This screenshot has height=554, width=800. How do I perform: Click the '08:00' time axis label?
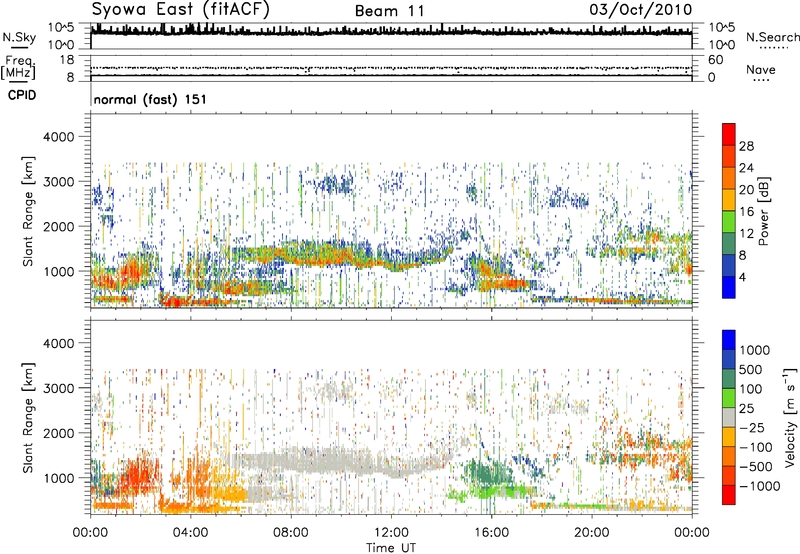coord(291,533)
